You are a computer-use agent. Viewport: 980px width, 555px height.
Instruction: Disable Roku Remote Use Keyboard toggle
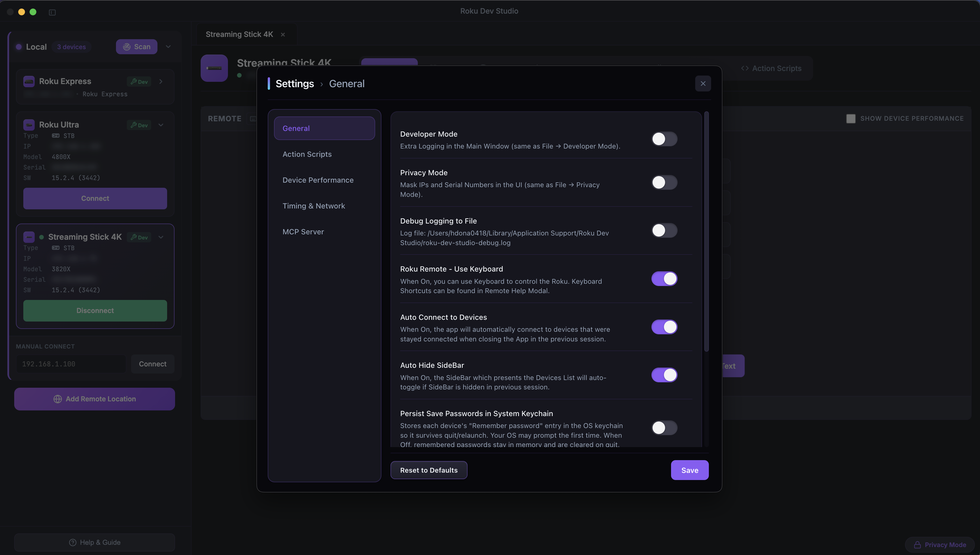[x=664, y=279]
